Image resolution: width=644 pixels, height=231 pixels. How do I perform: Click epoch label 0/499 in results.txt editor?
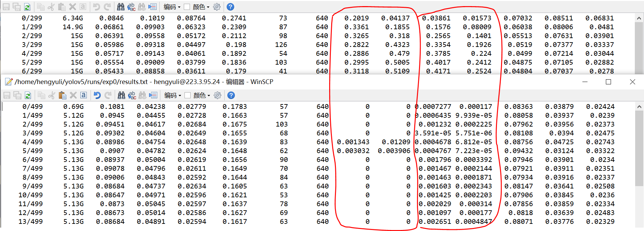point(33,106)
